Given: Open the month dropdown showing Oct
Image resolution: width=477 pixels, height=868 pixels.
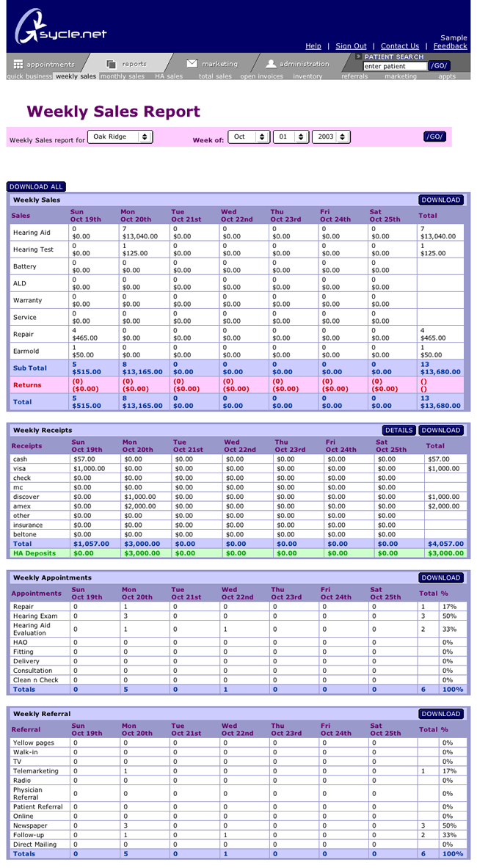Looking at the screenshot, I should [x=249, y=136].
